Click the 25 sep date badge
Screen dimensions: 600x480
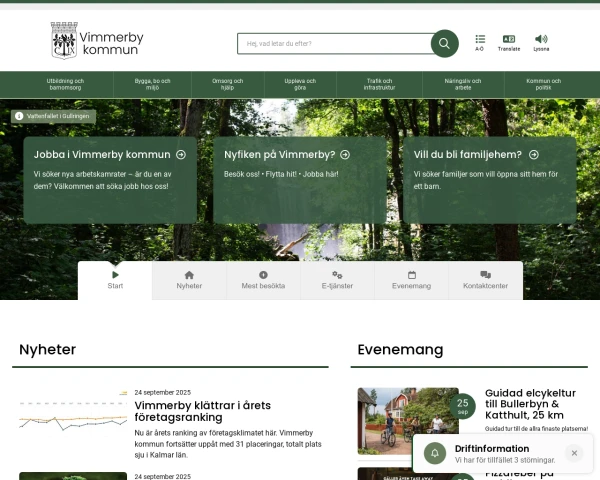463,406
